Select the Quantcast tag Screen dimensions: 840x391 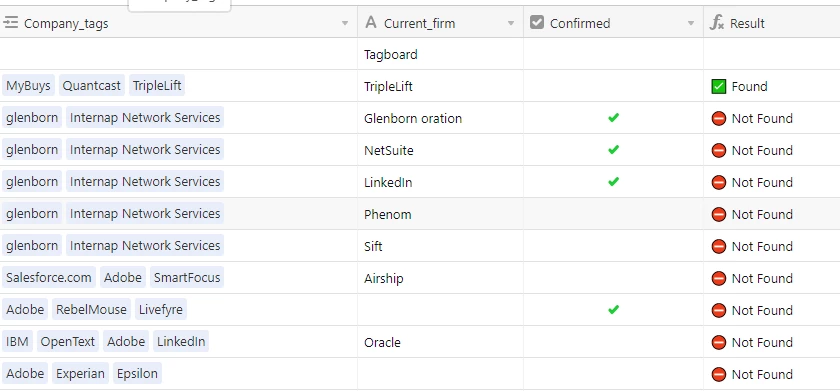pyautogui.click(x=92, y=85)
